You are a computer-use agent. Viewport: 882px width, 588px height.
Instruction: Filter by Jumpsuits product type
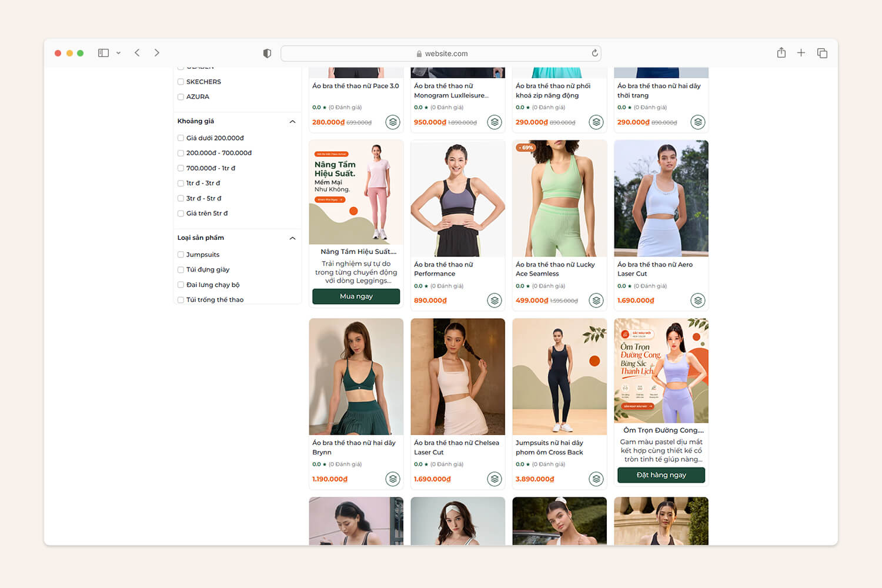point(181,255)
